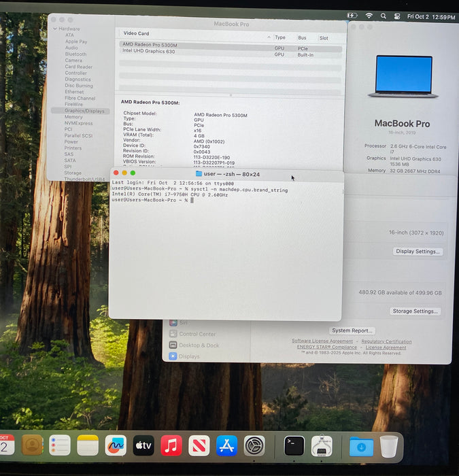Select Power in hardware list
This screenshot has height=476, width=459.
(x=71, y=141)
